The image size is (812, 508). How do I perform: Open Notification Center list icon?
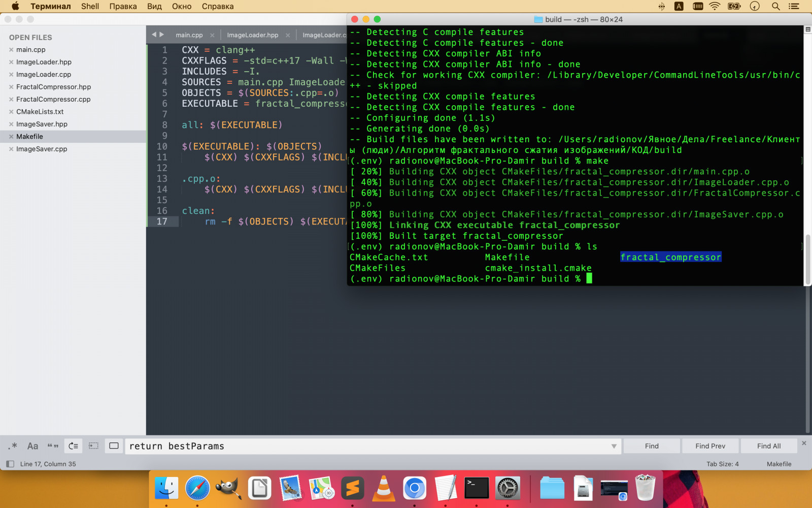pos(794,6)
